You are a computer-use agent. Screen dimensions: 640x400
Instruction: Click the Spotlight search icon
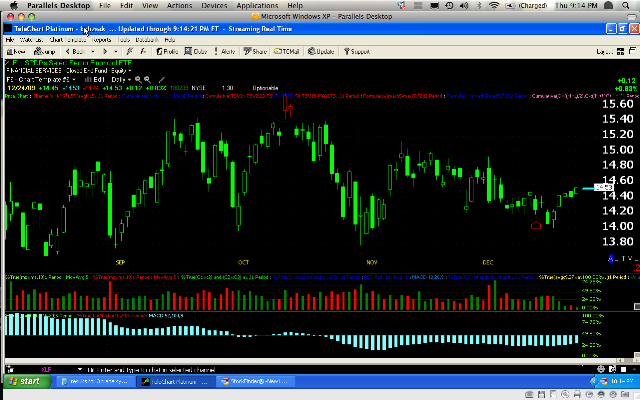coord(626,5)
